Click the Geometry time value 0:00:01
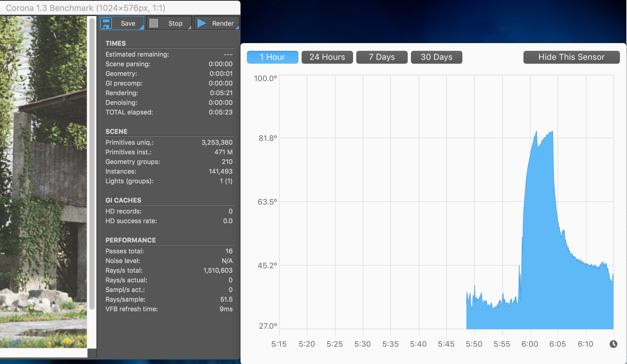Viewport: 627px width, 364px height. pos(221,74)
